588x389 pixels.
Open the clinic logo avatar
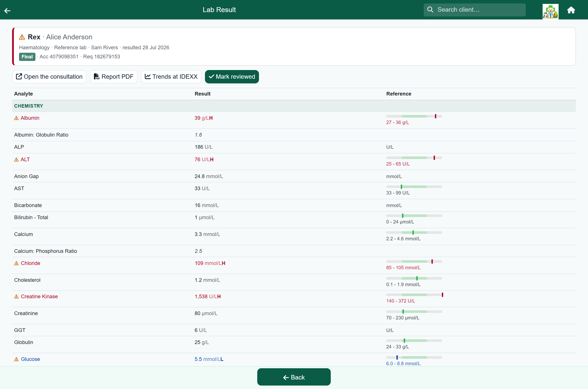coord(550,11)
